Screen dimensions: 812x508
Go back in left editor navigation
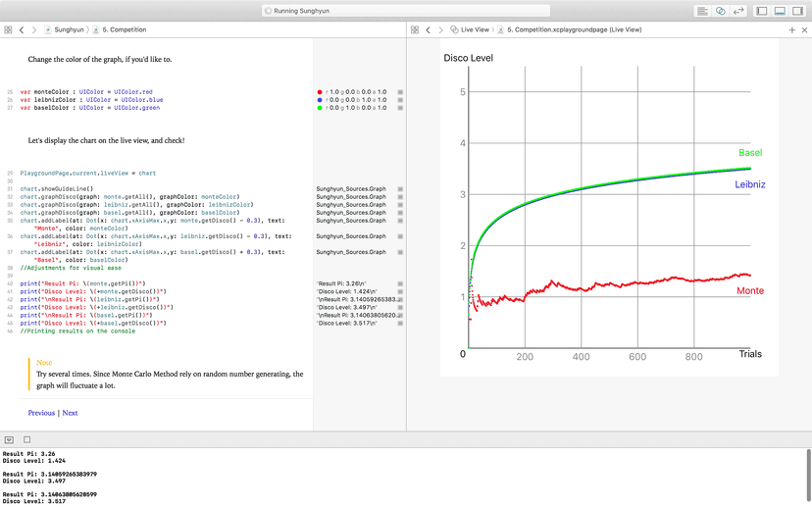coord(22,30)
